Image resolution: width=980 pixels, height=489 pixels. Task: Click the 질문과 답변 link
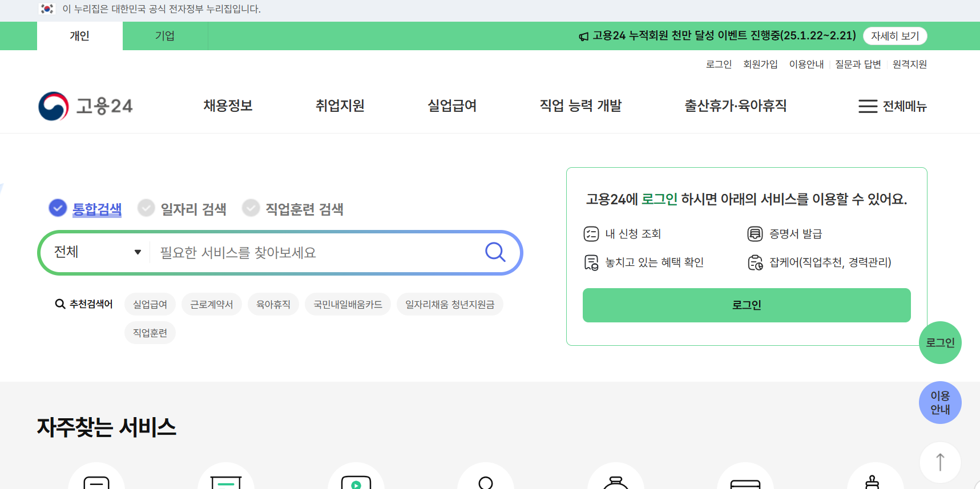858,64
